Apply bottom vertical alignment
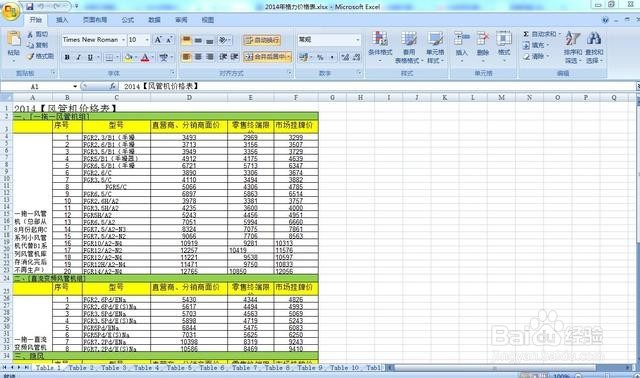The width and height of the screenshot is (640, 378). [x=209, y=40]
